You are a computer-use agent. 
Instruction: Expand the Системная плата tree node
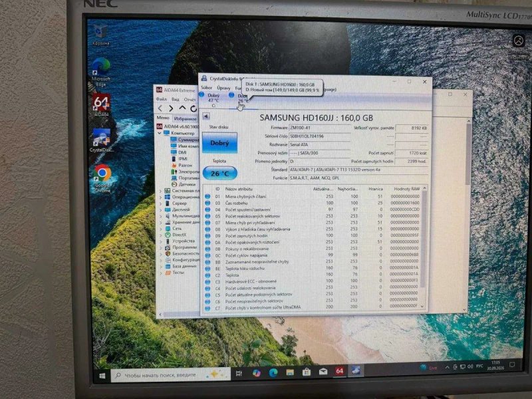[161, 191]
